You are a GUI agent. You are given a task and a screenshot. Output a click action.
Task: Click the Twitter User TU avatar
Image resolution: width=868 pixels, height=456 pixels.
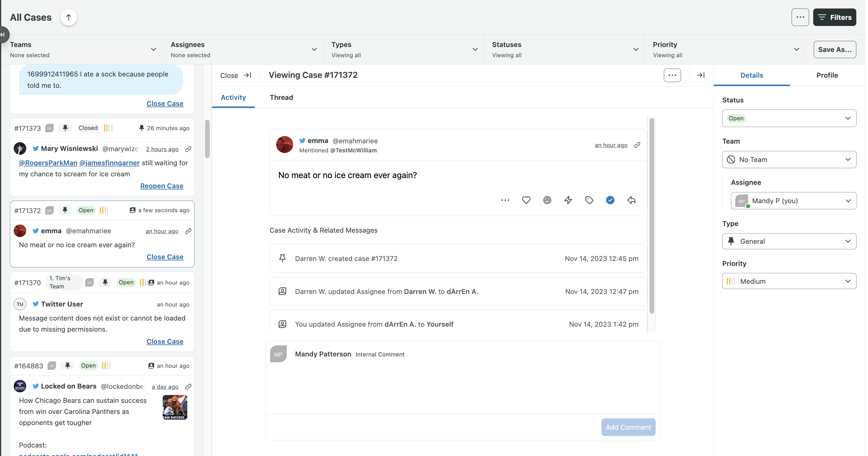[20, 304]
